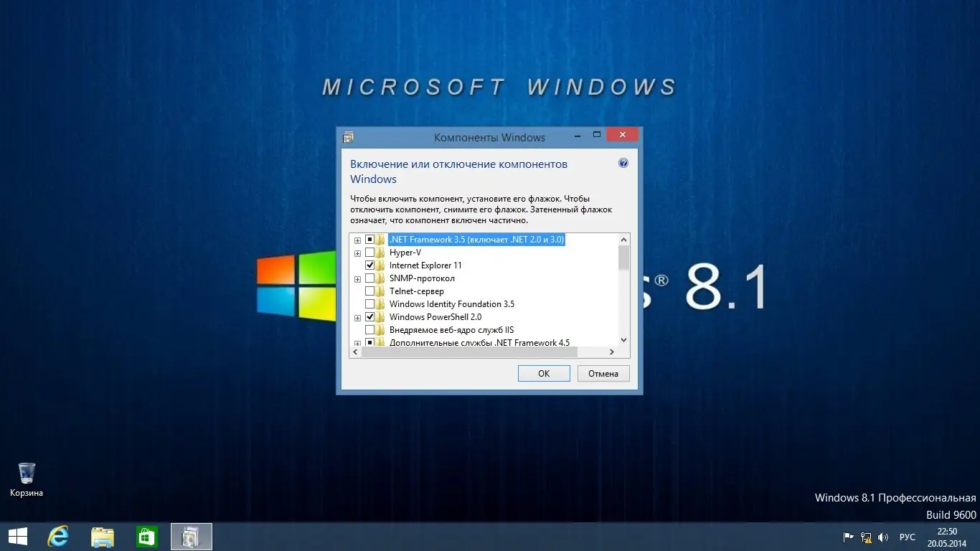980x551 pixels.
Task: Click the Компоненты Windows title bar icon
Action: point(349,137)
